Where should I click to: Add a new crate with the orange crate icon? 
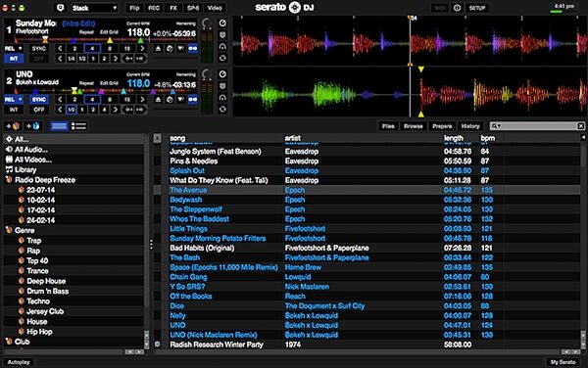[x=13, y=126]
